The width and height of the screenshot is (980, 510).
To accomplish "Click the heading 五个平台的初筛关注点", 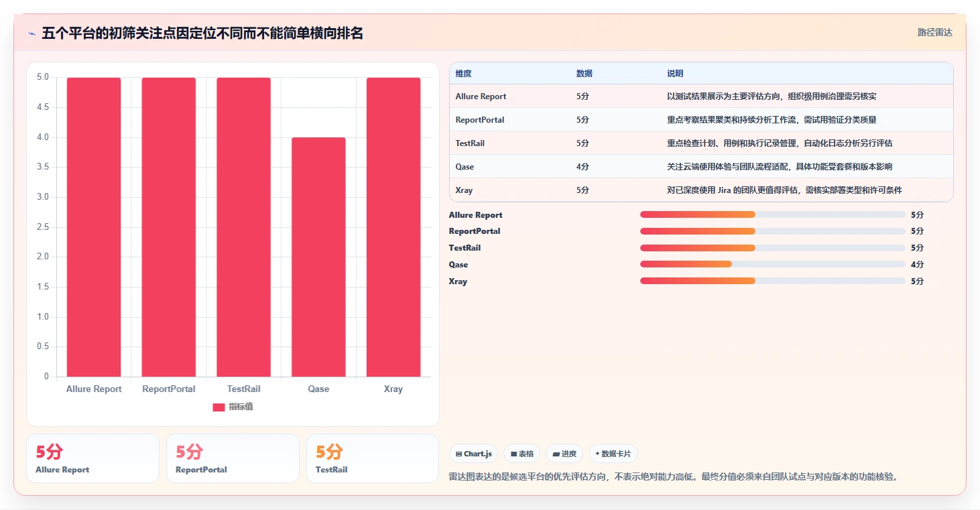I will (x=202, y=34).
